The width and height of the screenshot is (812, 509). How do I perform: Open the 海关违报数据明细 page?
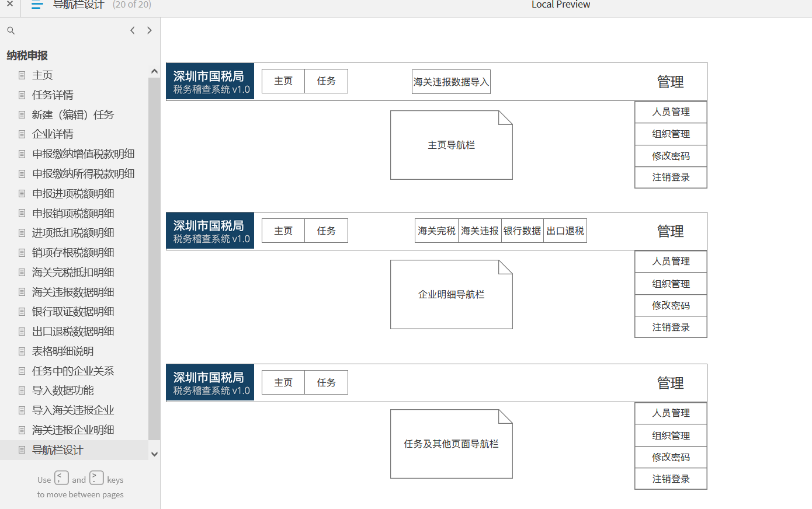73,292
